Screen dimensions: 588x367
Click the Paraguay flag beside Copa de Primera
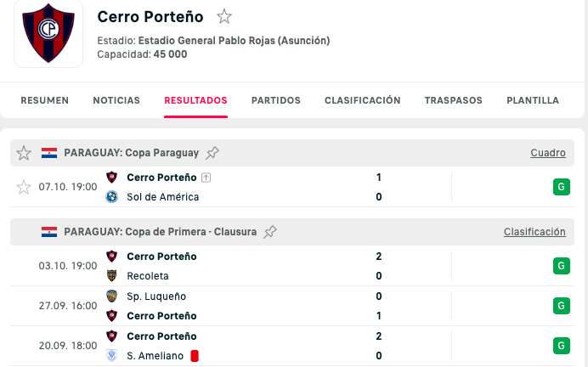(49, 231)
